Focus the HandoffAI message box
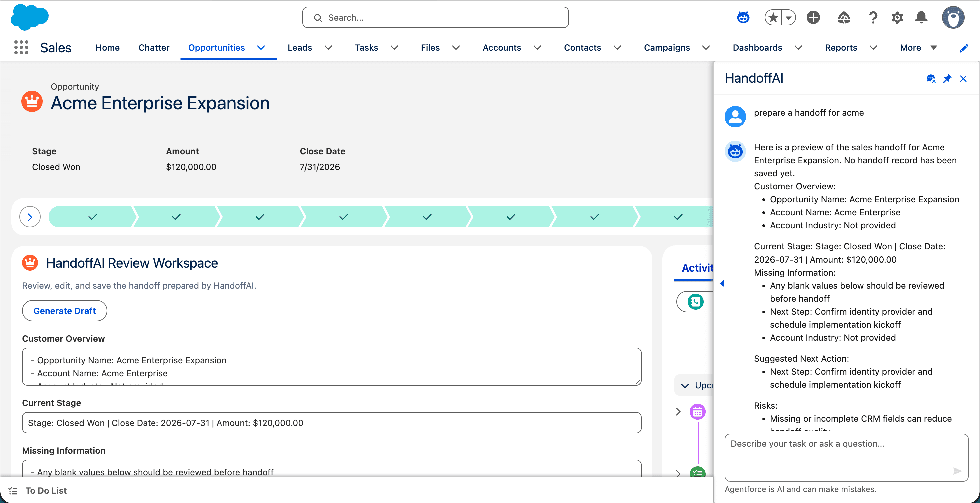980x503 pixels. [x=846, y=457]
